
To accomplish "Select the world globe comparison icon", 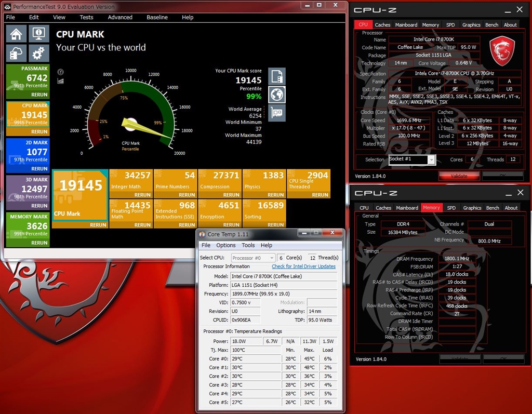I will pyautogui.click(x=277, y=95).
